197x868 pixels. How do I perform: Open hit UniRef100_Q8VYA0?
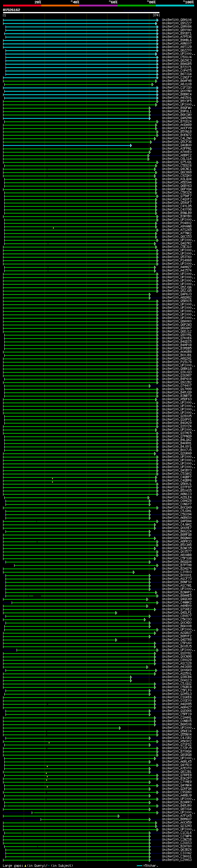tap(176, 30)
